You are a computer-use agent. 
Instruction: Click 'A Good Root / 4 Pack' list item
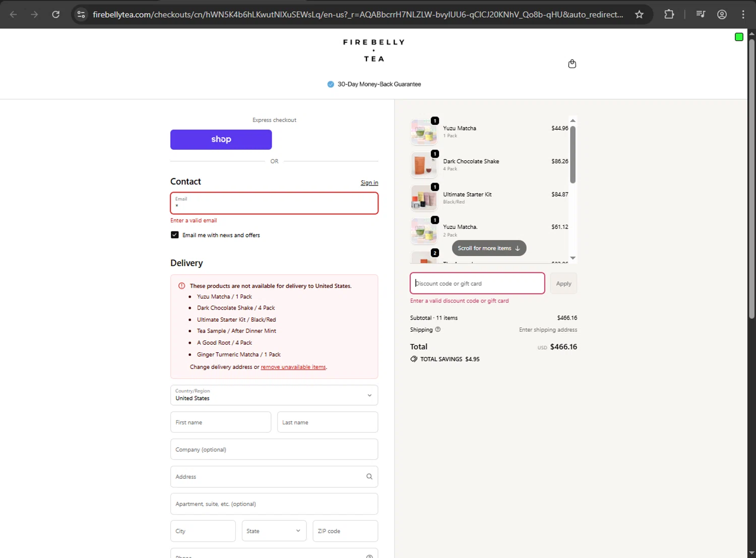224,343
